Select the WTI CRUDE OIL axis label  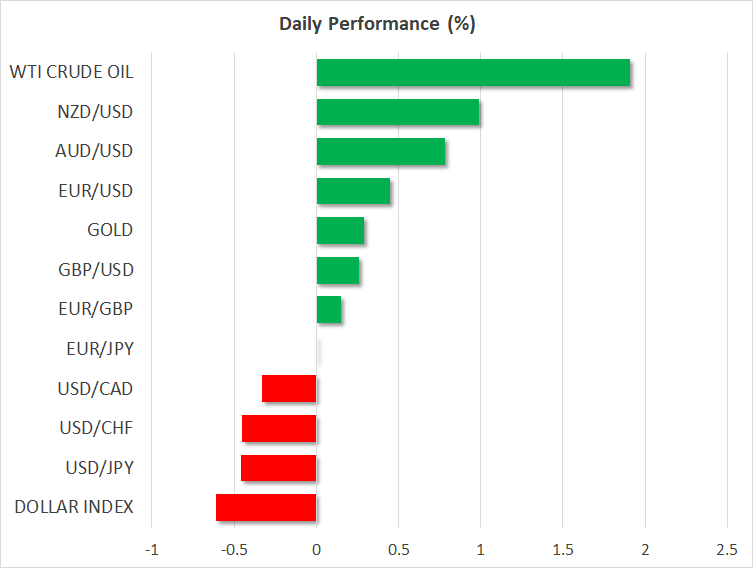click(71, 72)
